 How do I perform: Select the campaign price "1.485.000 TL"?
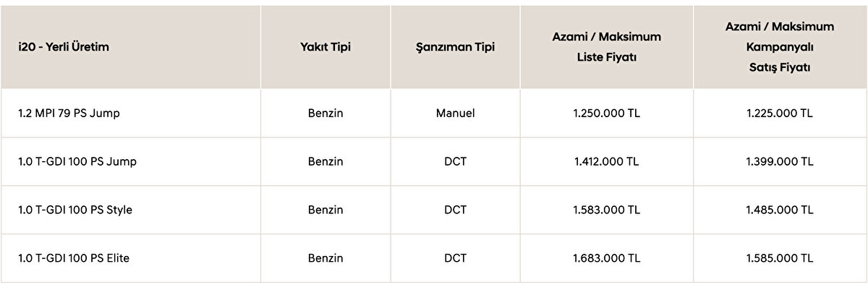pyautogui.click(x=780, y=210)
